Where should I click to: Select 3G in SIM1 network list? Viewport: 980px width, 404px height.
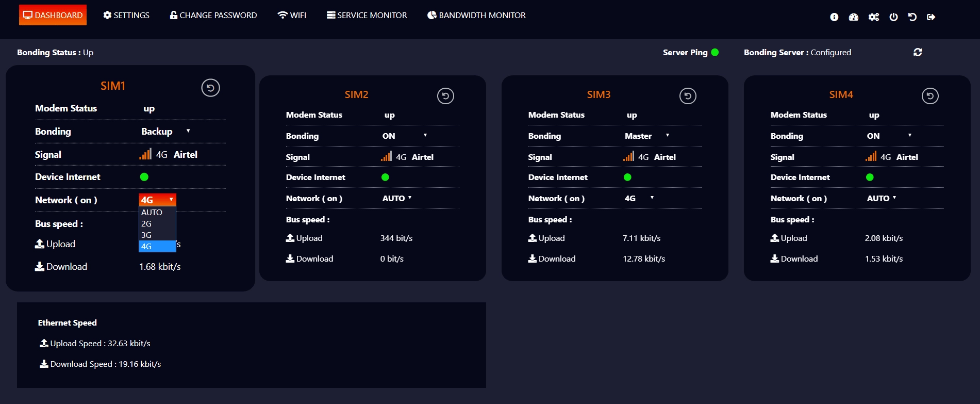158,235
